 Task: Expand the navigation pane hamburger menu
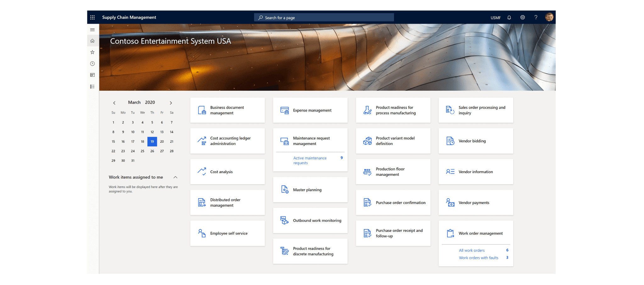pos(92,30)
